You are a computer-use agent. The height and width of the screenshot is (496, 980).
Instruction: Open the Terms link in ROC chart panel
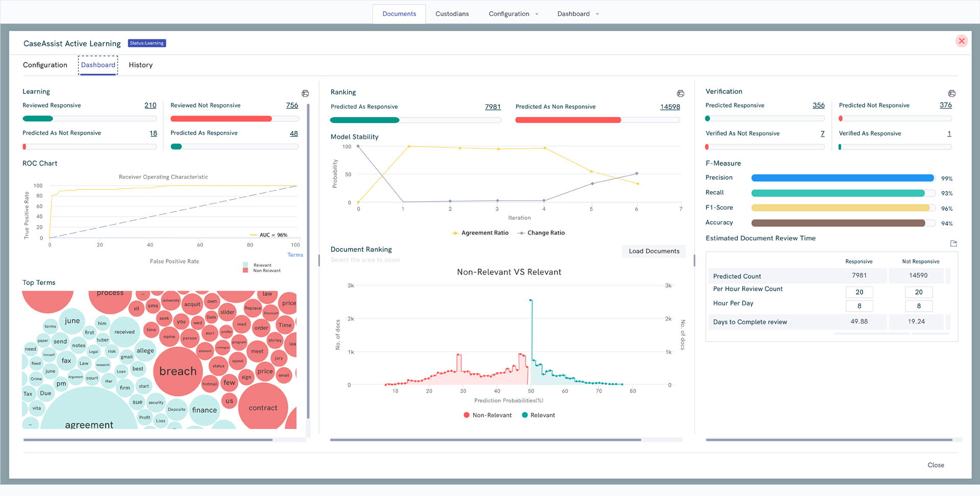coord(295,255)
